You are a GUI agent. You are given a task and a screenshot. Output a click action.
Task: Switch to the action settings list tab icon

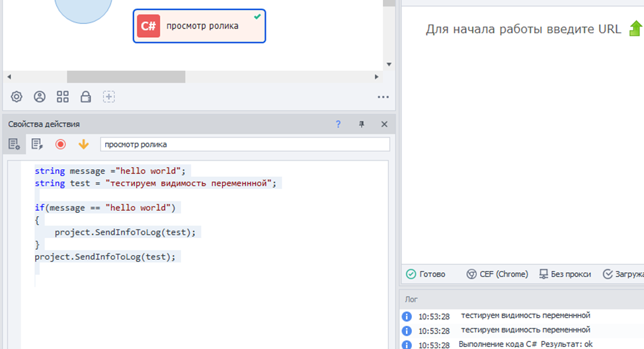15,144
